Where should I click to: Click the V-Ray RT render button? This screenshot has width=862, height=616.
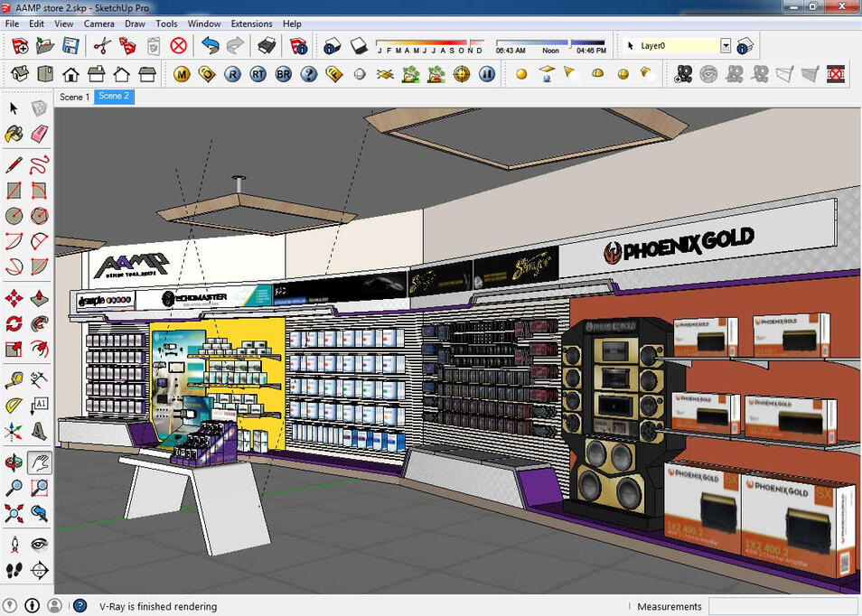coord(258,74)
